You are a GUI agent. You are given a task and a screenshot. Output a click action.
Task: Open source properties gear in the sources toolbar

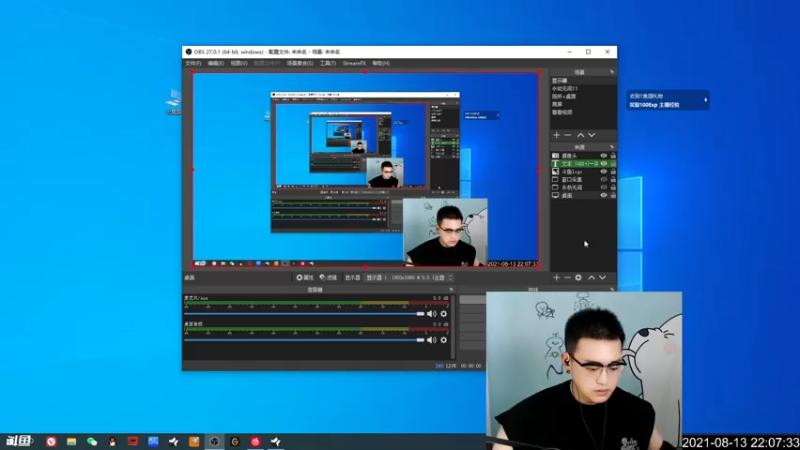[578, 278]
